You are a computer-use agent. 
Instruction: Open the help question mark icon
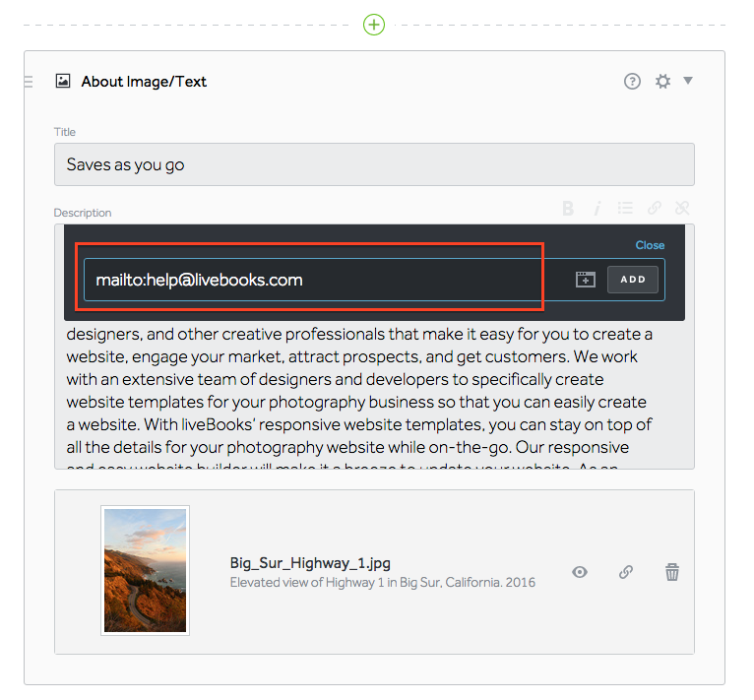coord(633,82)
